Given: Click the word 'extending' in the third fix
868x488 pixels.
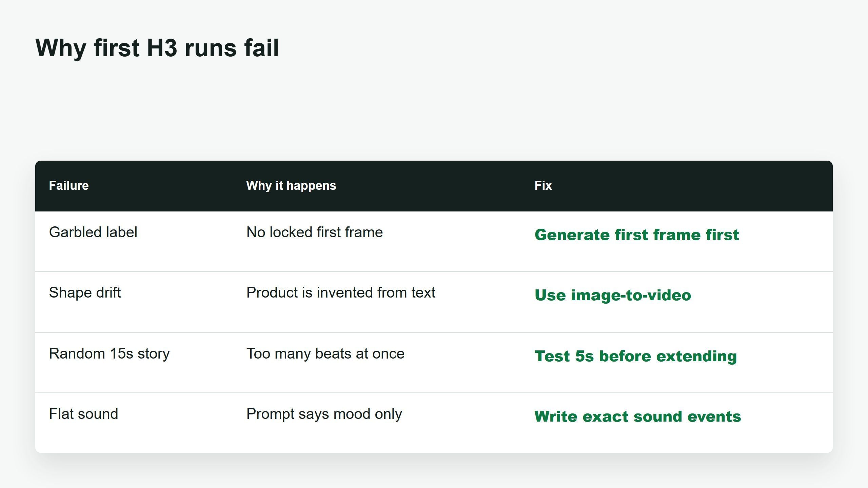Looking at the screenshot, I should pos(696,356).
